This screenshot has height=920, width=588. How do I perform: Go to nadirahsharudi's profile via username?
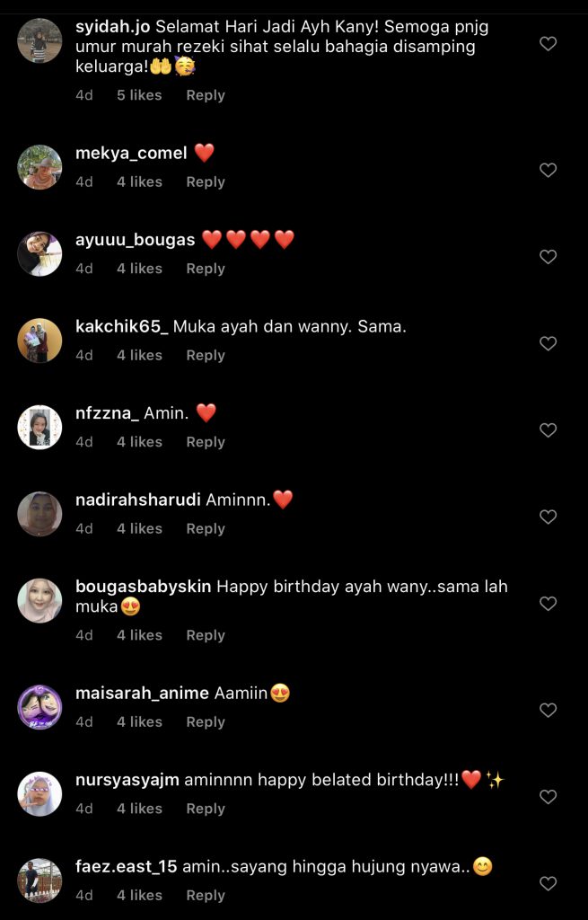point(138,500)
